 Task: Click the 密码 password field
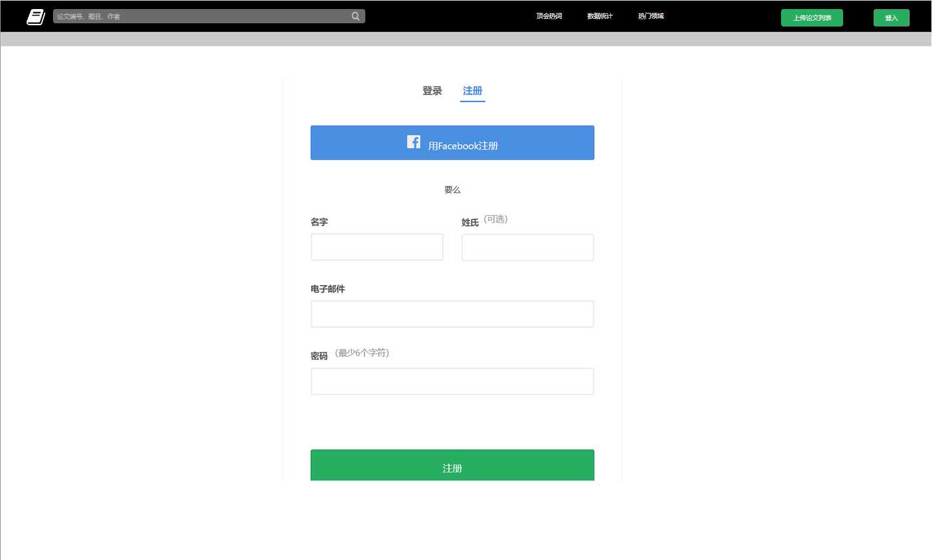click(452, 381)
